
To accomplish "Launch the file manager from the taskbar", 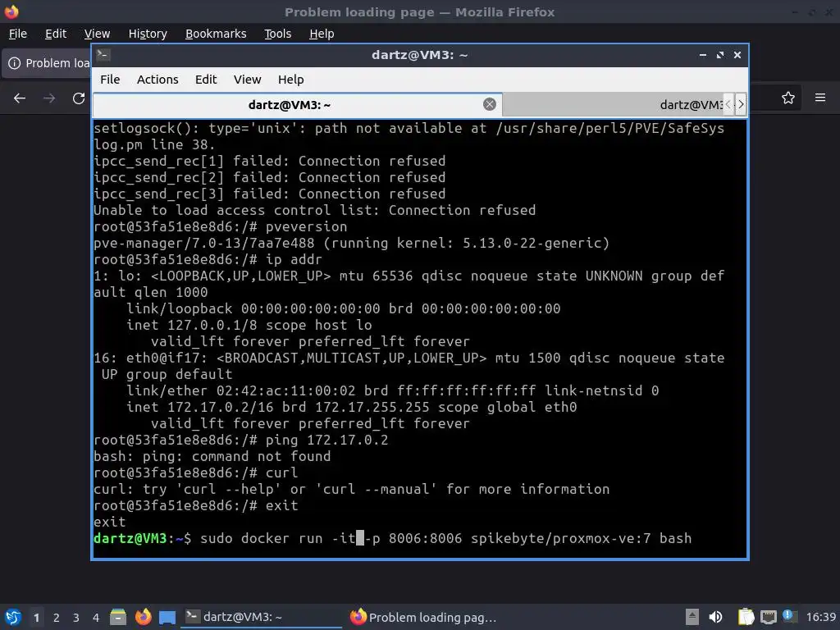I will 118,617.
